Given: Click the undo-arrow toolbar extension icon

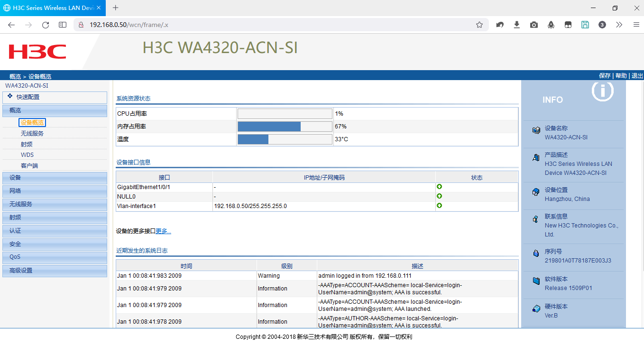Looking at the screenshot, I should tap(500, 25).
